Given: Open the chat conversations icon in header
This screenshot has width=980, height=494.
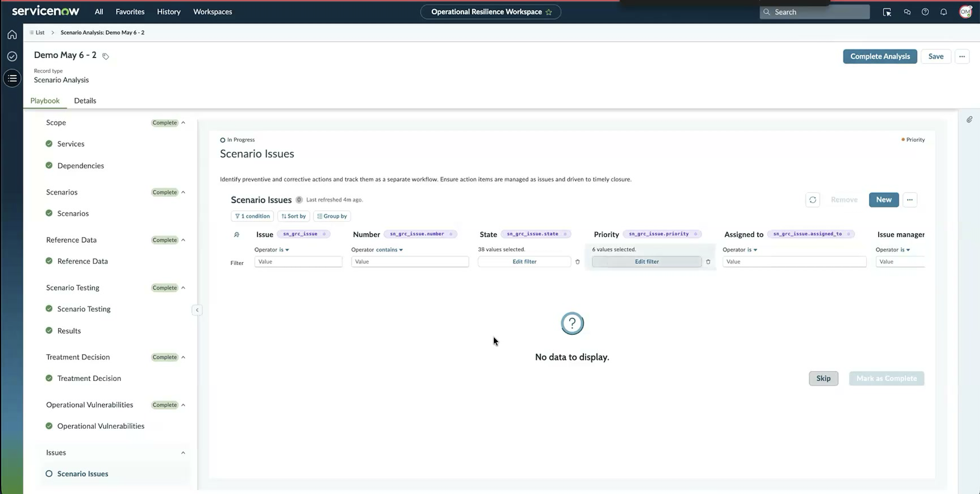Looking at the screenshot, I should 907,12.
